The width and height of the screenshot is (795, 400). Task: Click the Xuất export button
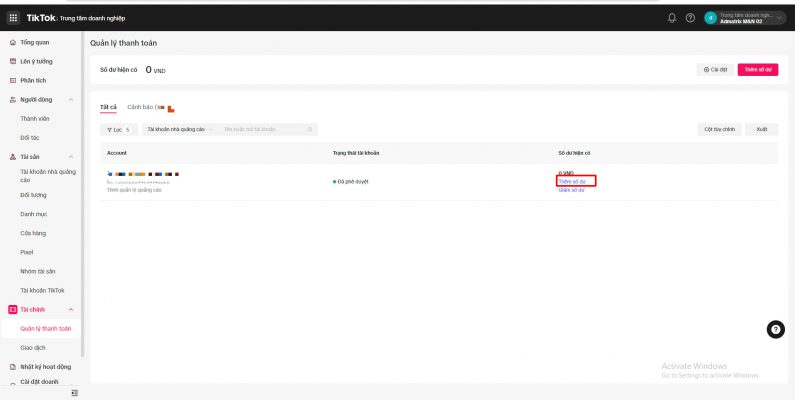pos(761,129)
